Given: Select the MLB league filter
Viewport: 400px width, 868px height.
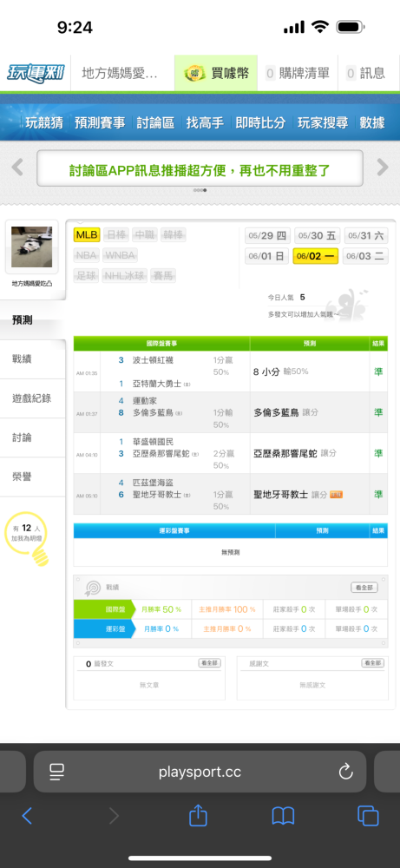Looking at the screenshot, I should click(87, 234).
